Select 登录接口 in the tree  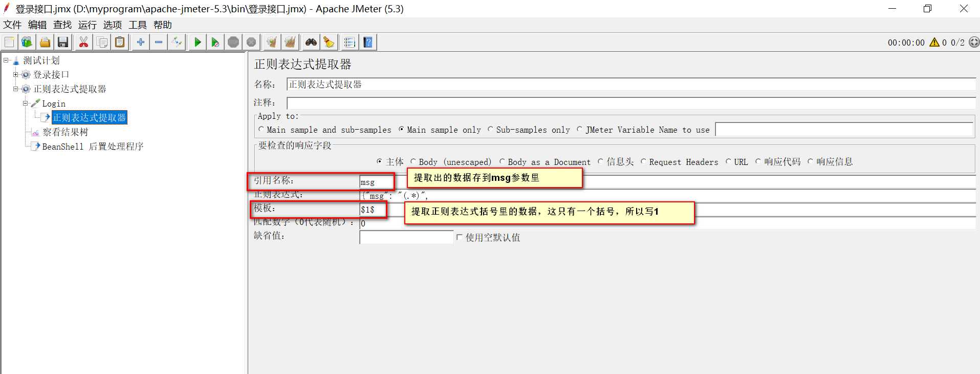click(51, 75)
